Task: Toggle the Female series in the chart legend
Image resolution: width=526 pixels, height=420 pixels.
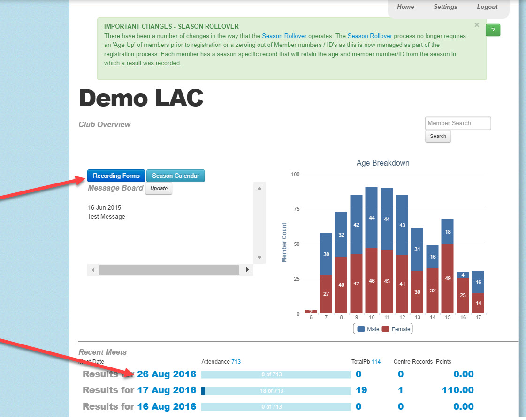Action: (396, 329)
